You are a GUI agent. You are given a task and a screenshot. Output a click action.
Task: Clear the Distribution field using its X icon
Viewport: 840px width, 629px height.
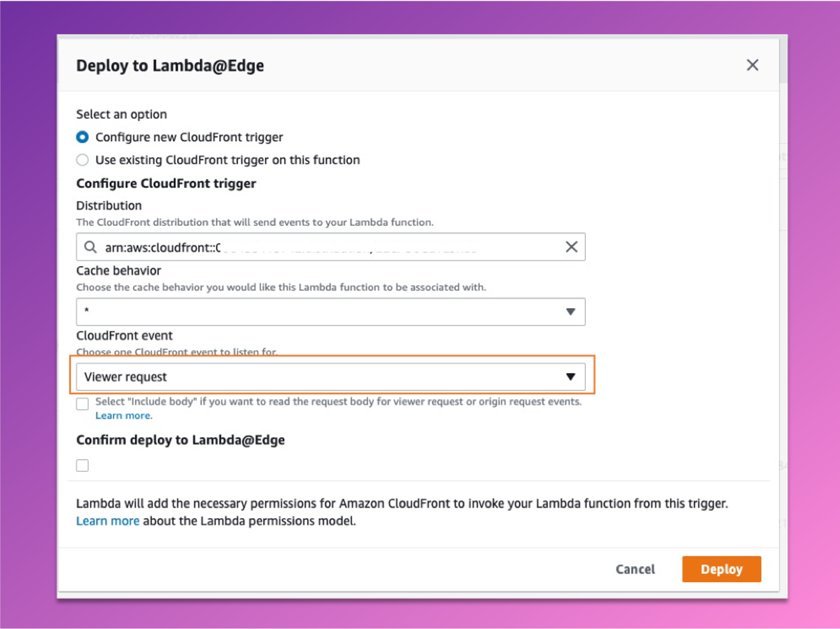click(x=571, y=247)
